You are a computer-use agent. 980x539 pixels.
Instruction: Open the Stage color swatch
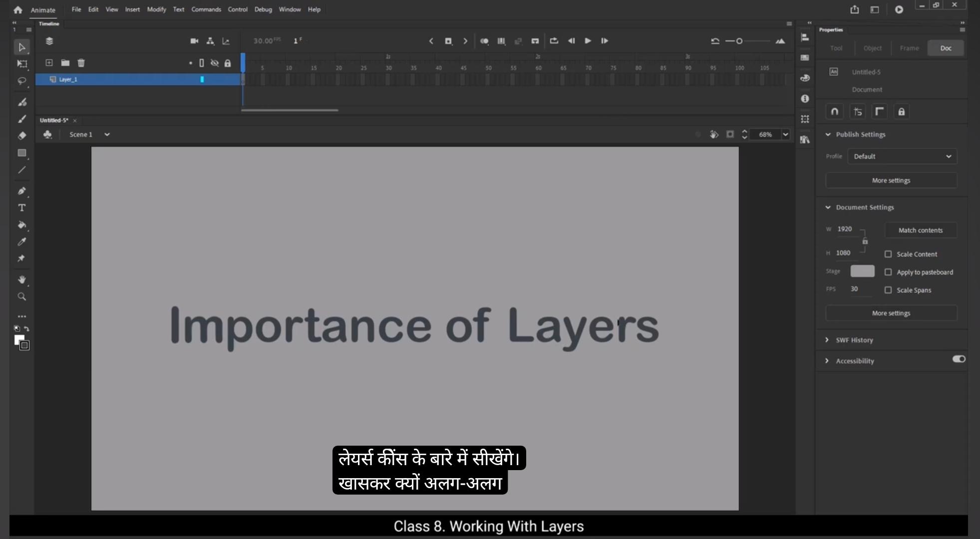(x=862, y=271)
